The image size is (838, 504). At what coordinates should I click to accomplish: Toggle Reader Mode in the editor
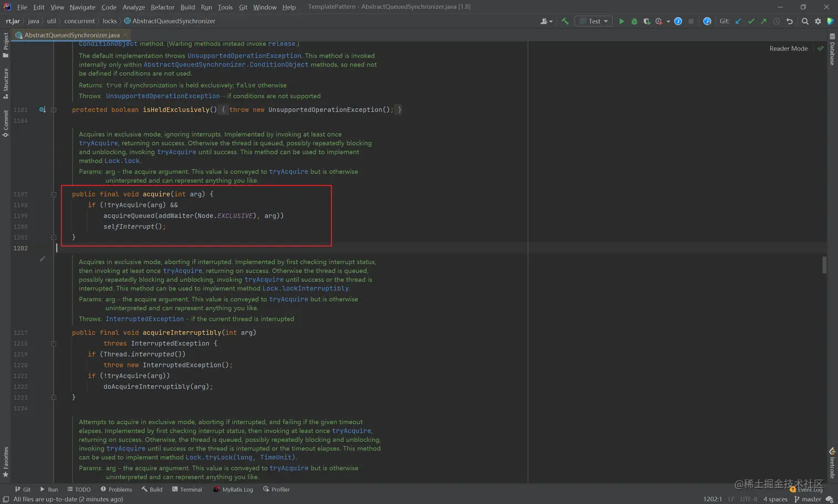click(x=788, y=49)
